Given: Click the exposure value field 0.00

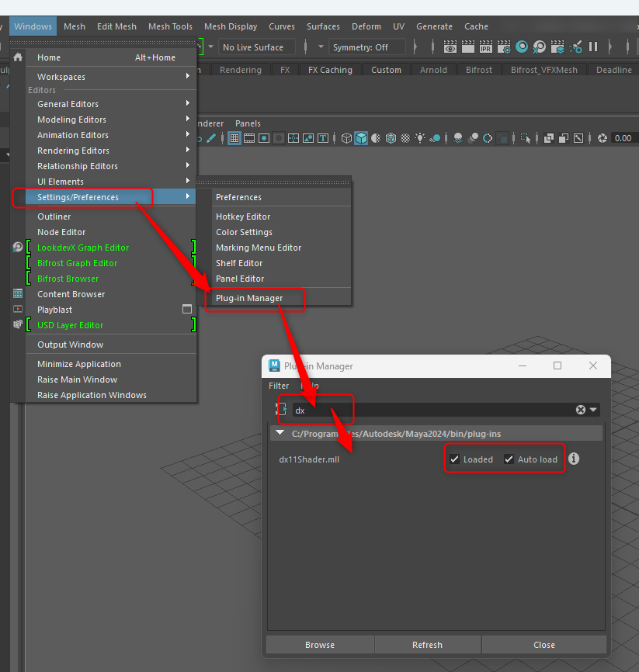Looking at the screenshot, I should point(624,138).
